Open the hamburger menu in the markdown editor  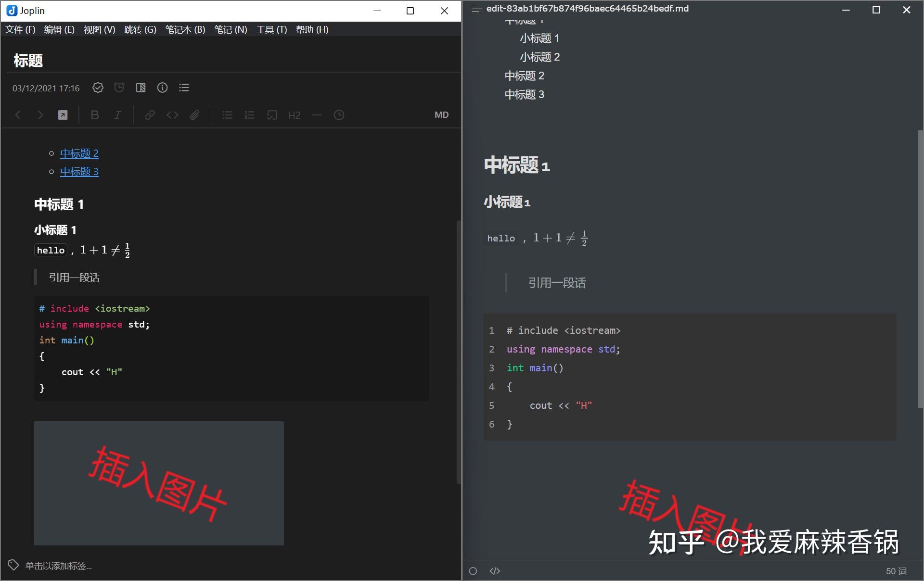475,9
